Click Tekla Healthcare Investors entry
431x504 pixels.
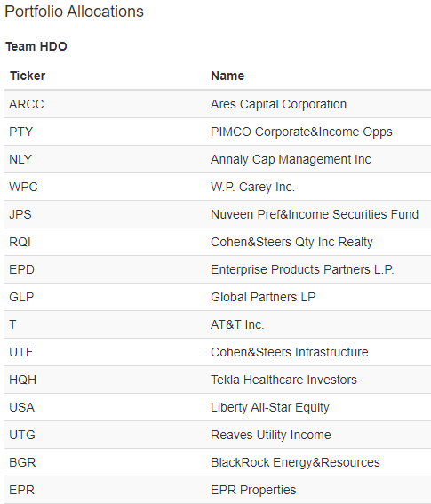coord(283,380)
